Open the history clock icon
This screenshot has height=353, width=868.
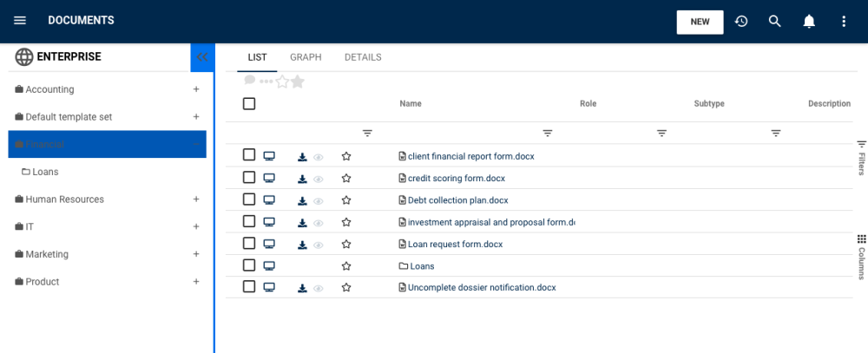pos(741,21)
